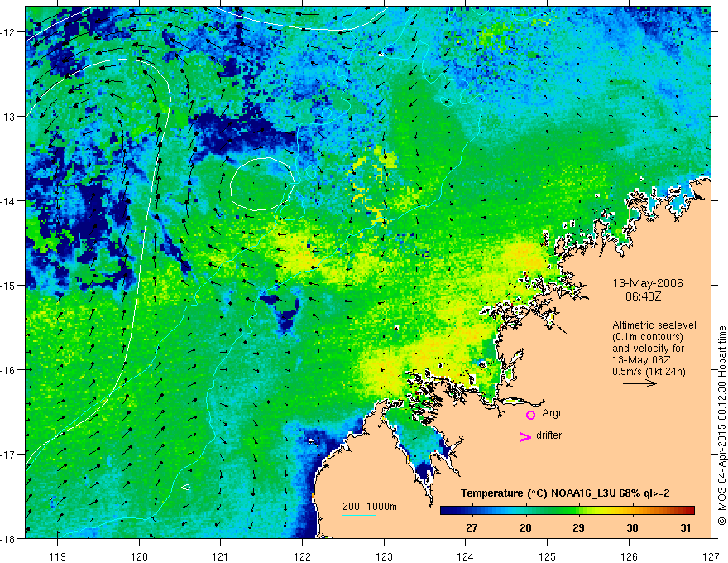This screenshot has height=563, width=728.
Task: Click the IMOS copyright timestamp text
Action: click(721, 425)
